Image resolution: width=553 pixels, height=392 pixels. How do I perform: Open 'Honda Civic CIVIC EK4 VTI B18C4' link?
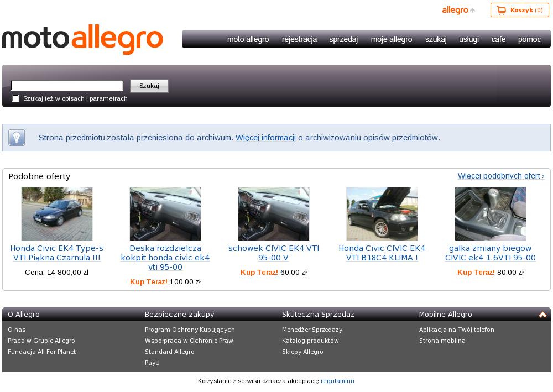point(382,253)
